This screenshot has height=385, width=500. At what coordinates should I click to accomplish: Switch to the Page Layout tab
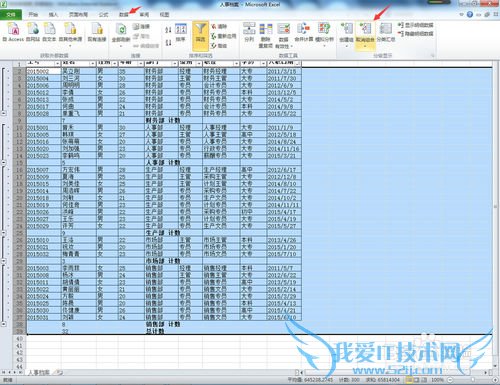pyautogui.click(x=78, y=15)
